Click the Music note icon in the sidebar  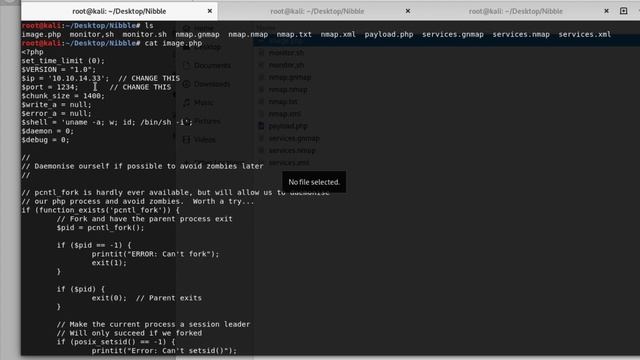point(187,102)
